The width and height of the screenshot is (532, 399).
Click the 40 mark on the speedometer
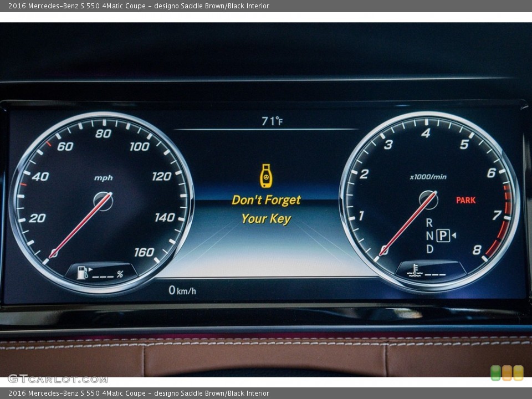tap(40, 176)
